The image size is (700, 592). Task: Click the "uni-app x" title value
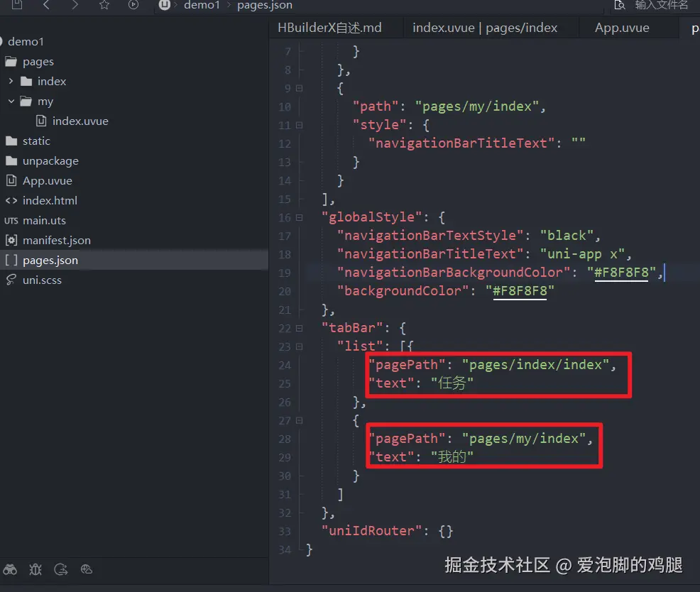point(582,254)
